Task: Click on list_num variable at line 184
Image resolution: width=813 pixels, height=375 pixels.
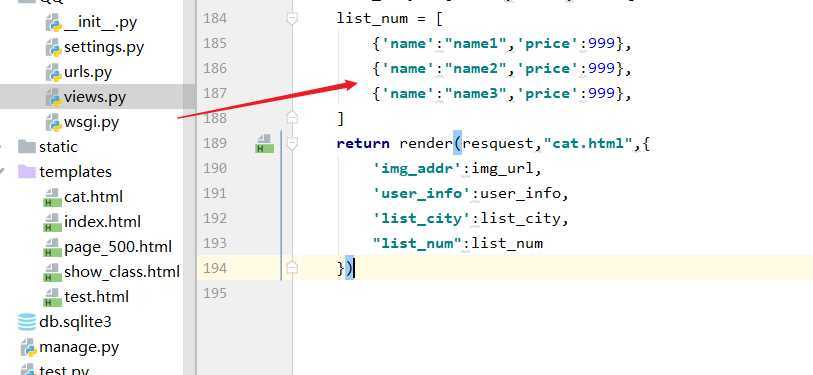Action: [x=372, y=19]
